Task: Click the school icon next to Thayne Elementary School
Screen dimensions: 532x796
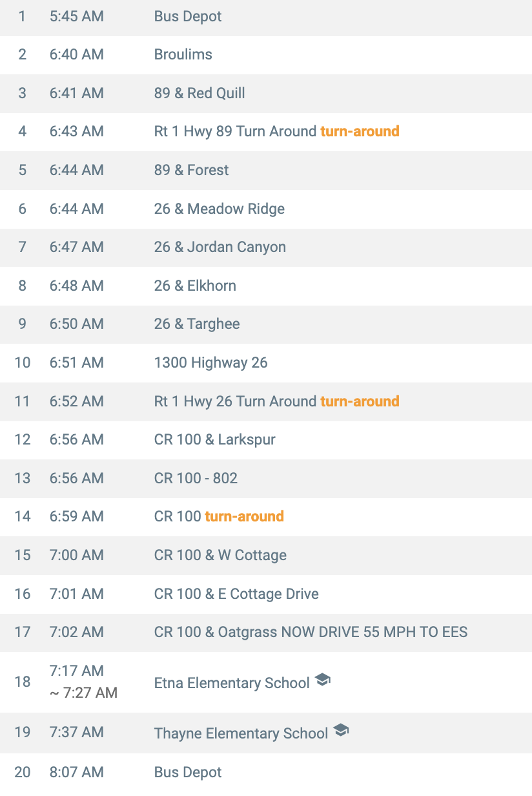Action: click(x=341, y=731)
